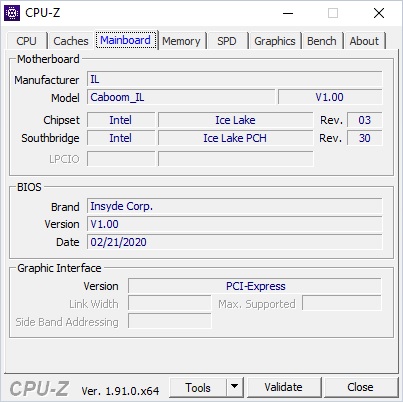Switch to the SPD tab

(x=227, y=41)
